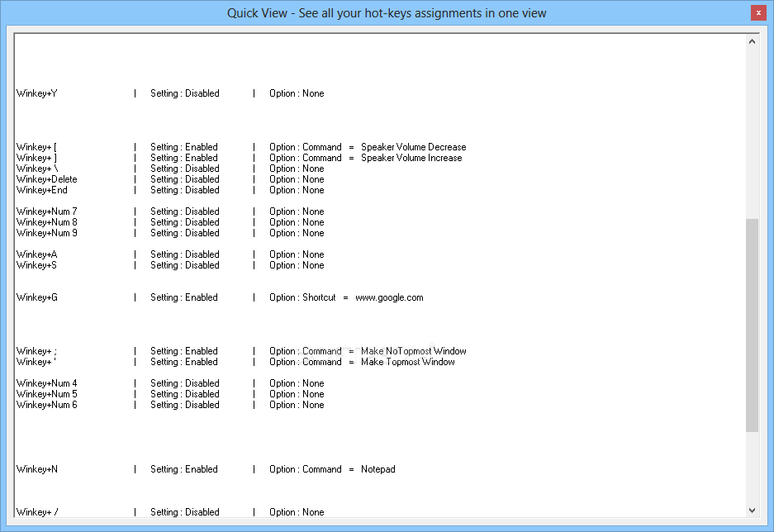Click the www.google.com shortcut text
Screen dimensions: 774x532
coord(389,297)
